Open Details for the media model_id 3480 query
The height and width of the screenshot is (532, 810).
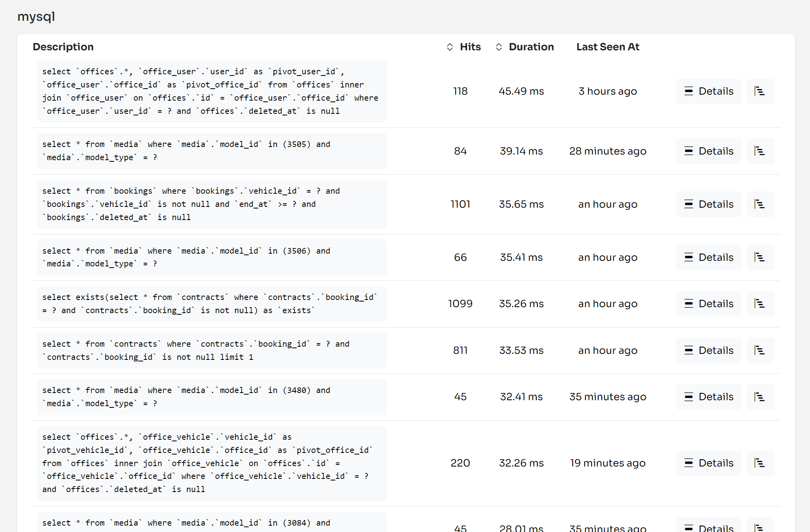(708, 397)
